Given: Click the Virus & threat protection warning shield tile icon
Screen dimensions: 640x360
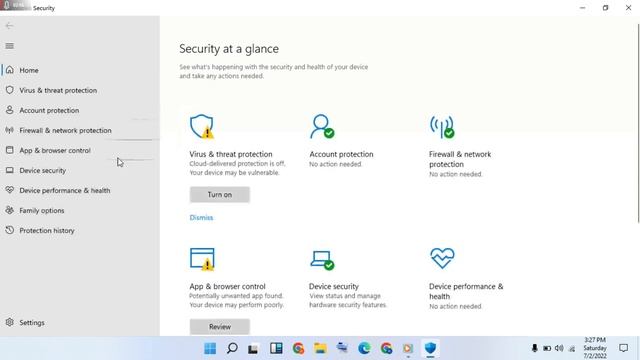Looking at the screenshot, I should pos(202,127).
